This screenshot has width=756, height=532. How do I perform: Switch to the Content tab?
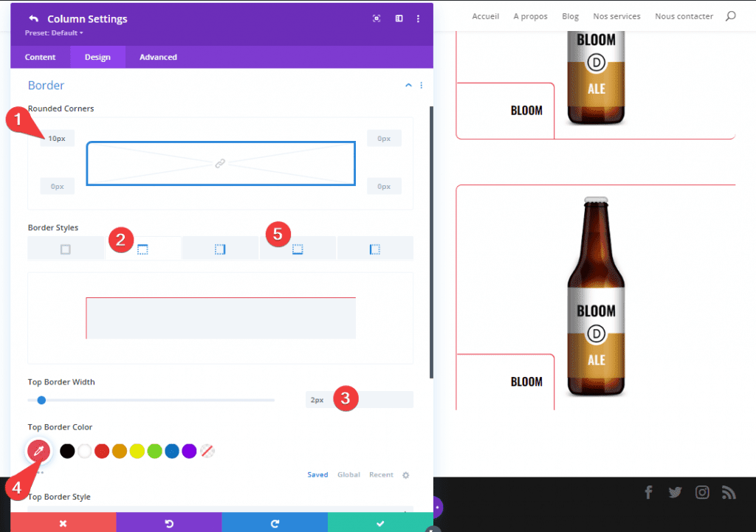(40, 57)
